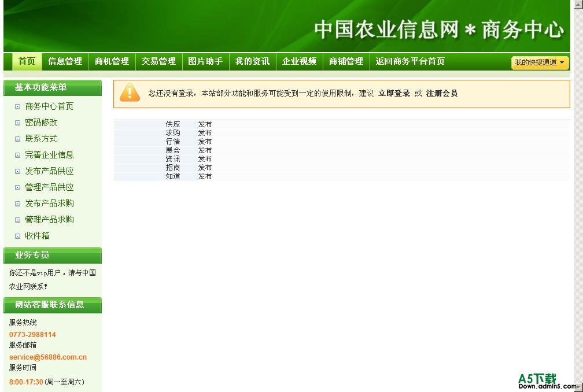Select the 供应 label in the table

[173, 124]
